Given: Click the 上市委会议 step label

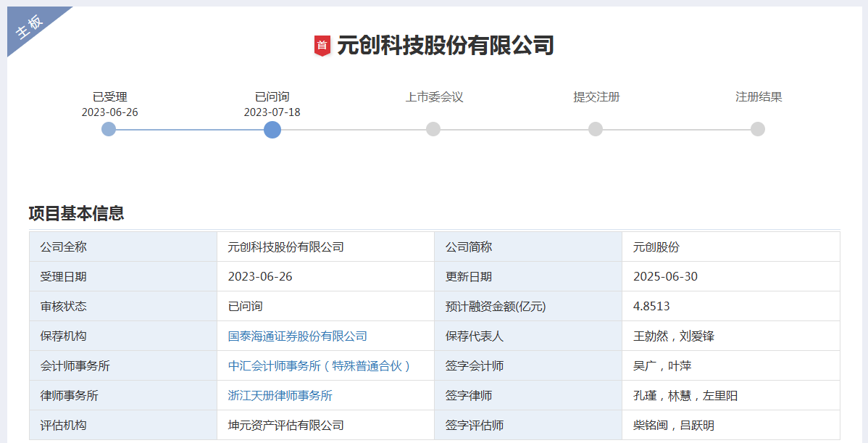Looking at the screenshot, I should (x=434, y=97).
